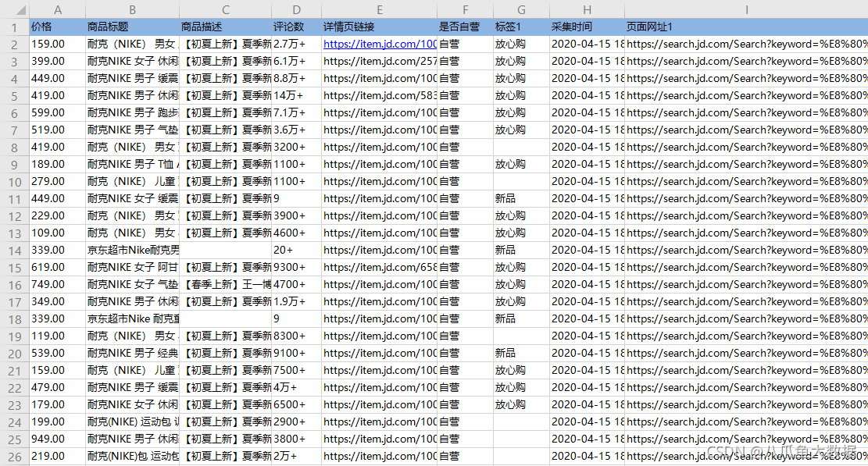Click the https://item.jd.com/658 link cell
The height and width of the screenshot is (466, 868).
(x=380, y=267)
